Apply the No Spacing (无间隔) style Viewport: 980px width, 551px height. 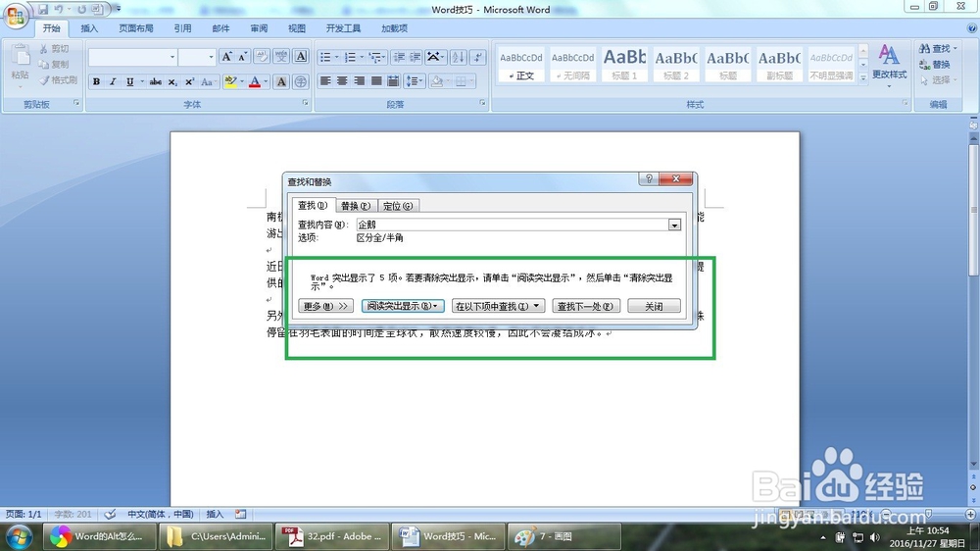[x=572, y=64]
